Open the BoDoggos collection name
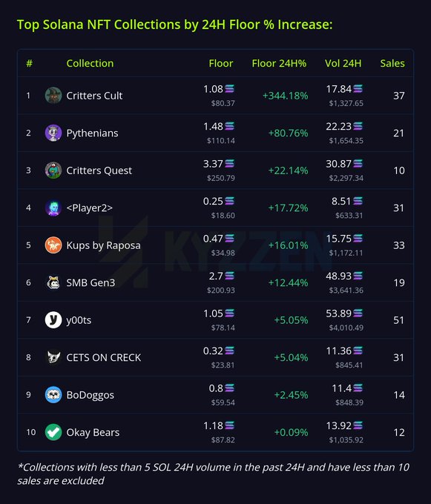 point(91,395)
